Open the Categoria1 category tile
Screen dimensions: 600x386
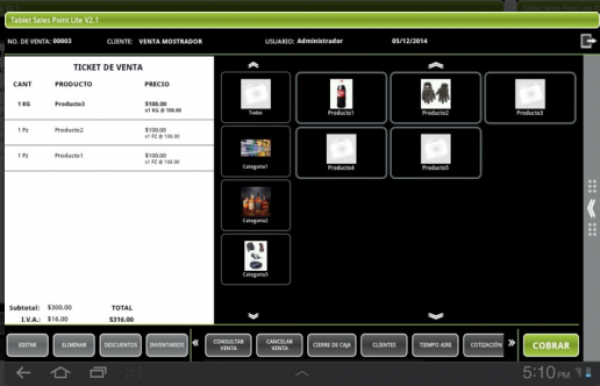256,151
